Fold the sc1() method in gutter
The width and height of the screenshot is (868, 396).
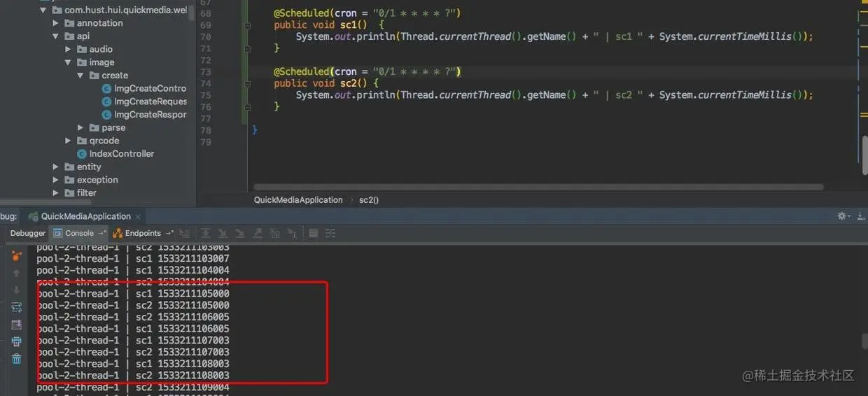[x=248, y=25]
